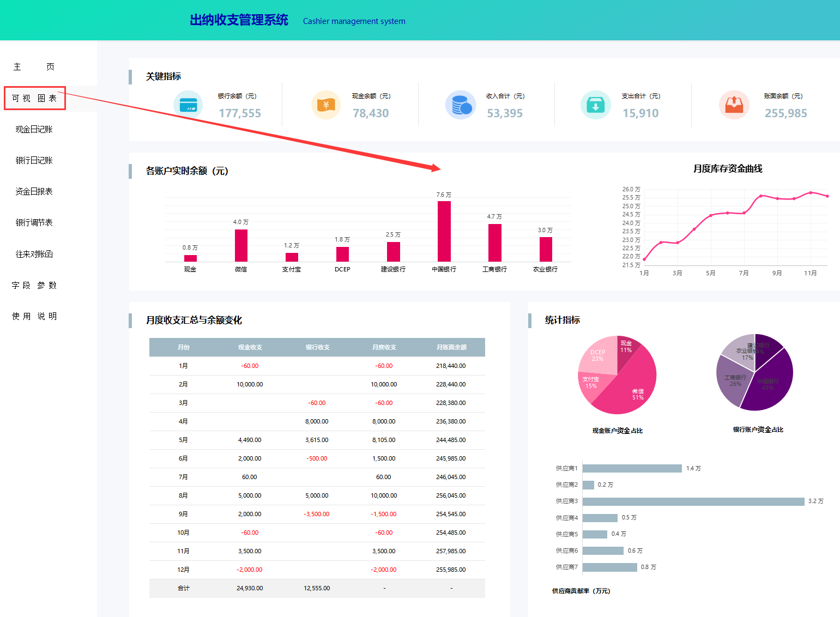
Task: Click the 月账面余额 column header
Action: tap(451, 347)
